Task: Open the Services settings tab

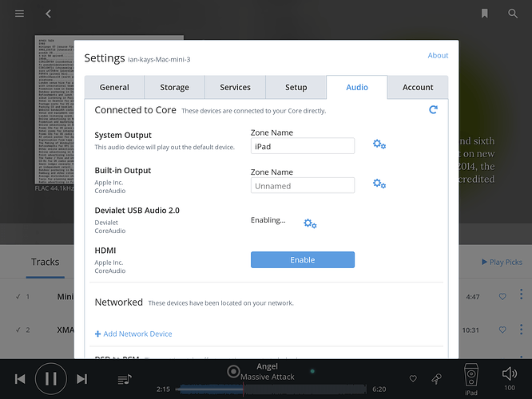Action: pos(235,88)
